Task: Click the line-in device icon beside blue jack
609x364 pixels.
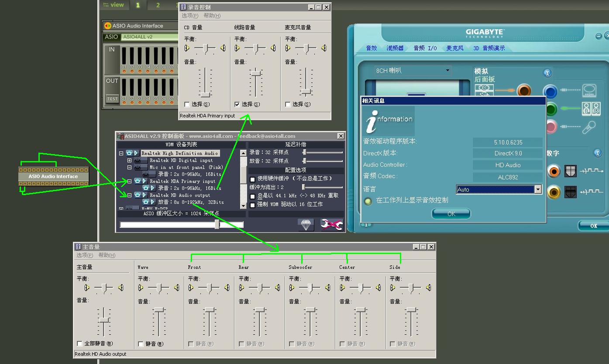Action: coord(589,91)
